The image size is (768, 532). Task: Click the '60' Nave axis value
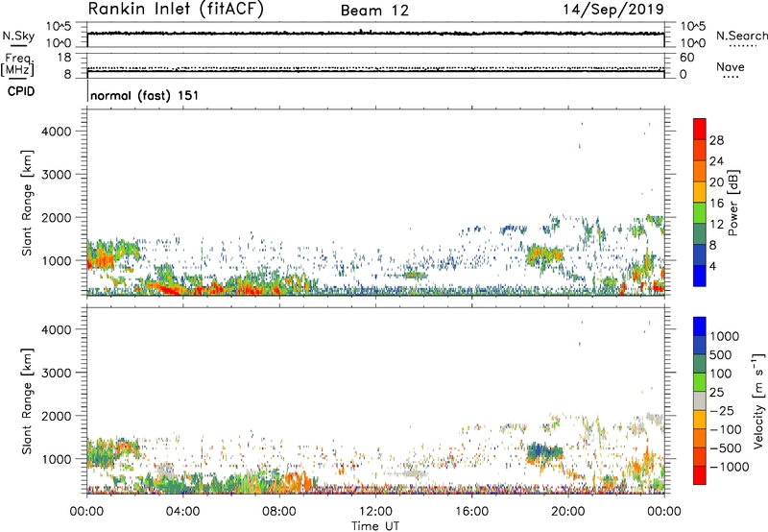point(687,58)
